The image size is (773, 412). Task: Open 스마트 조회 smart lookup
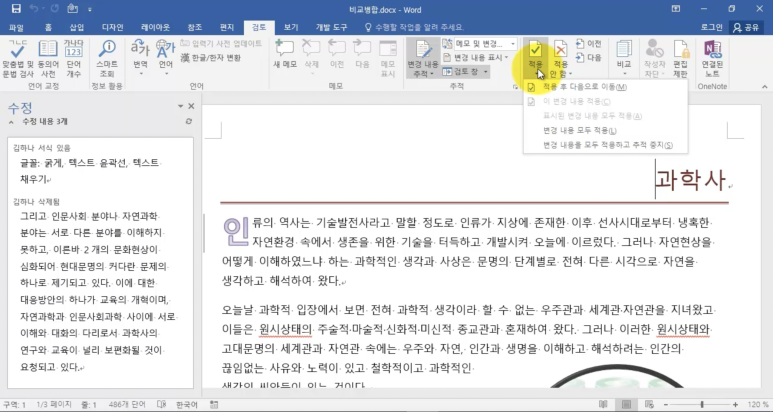107,59
